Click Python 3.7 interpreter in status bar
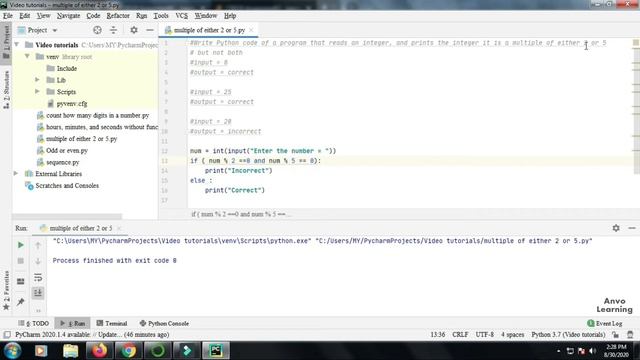 [x=568, y=335]
